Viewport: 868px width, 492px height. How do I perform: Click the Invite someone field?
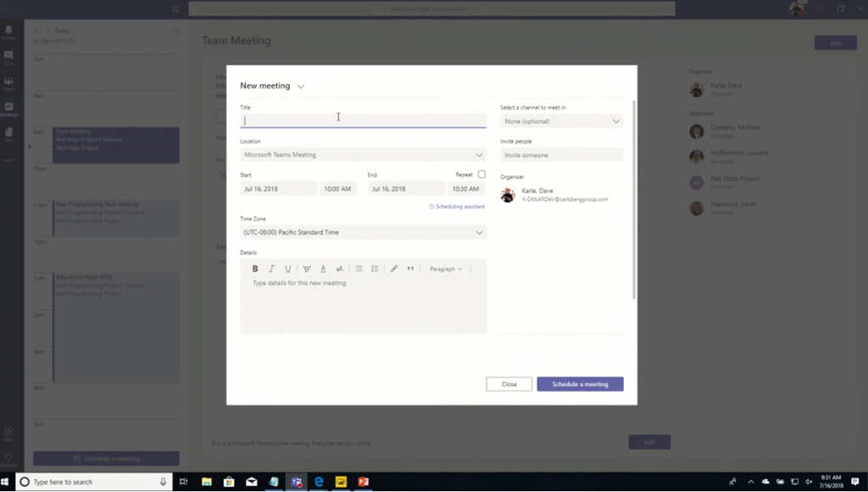click(x=561, y=155)
